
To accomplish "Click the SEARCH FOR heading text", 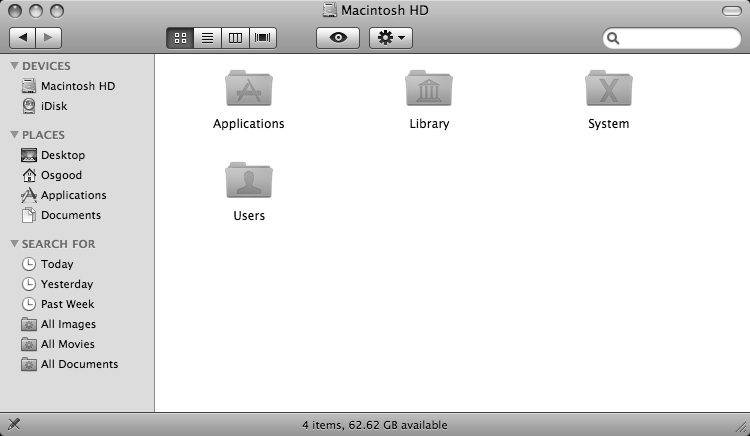I will [x=58, y=244].
